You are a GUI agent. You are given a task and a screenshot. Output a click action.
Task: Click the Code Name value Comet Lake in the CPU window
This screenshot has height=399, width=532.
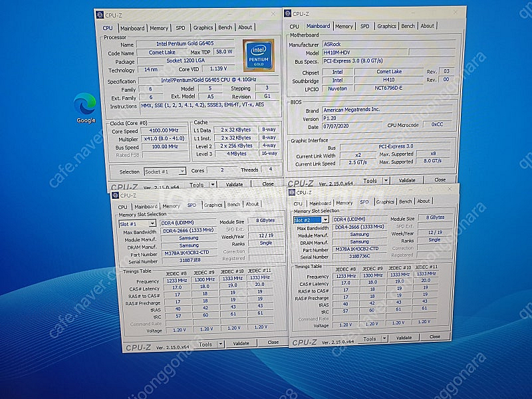click(x=162, y=53)
